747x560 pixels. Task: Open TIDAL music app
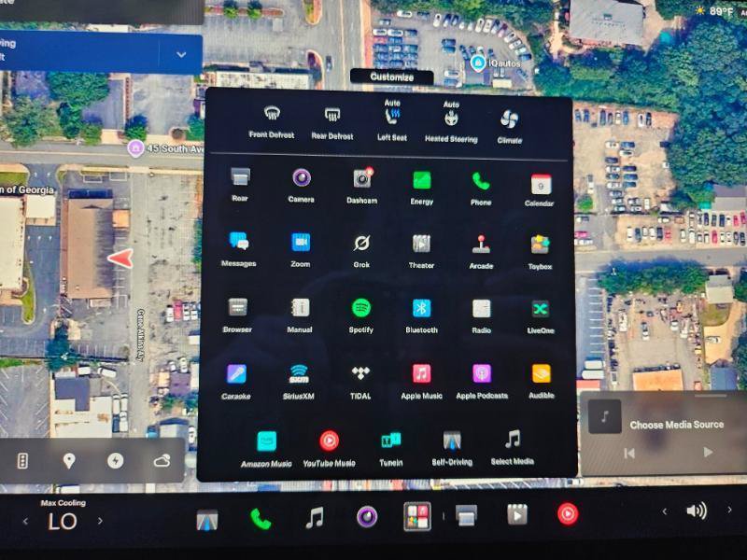click(x=360, y=383)
